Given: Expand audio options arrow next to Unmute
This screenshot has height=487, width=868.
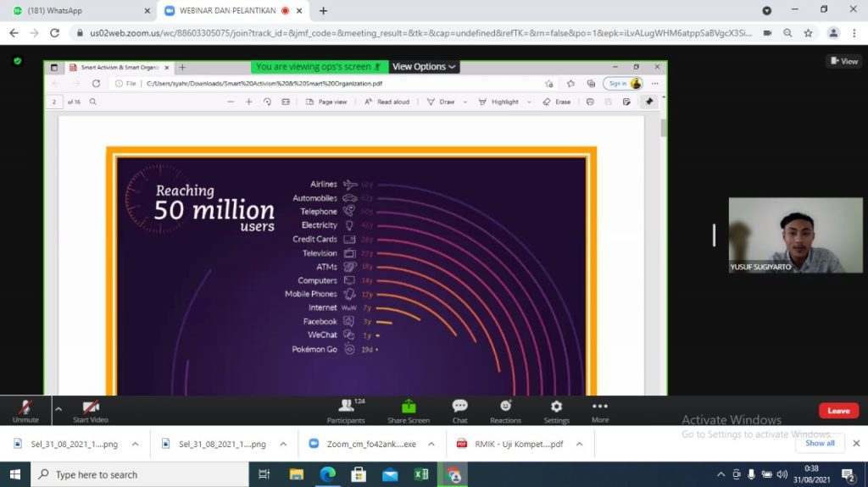Looking at the screenshot, I should pyautogui.click(x=58, y=410).
